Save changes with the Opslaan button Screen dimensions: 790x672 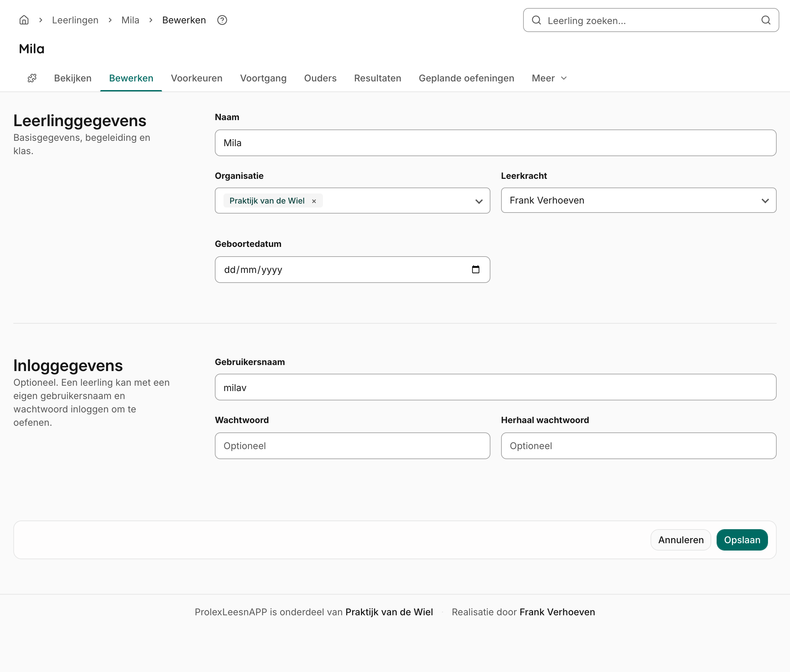click(742, 540)
